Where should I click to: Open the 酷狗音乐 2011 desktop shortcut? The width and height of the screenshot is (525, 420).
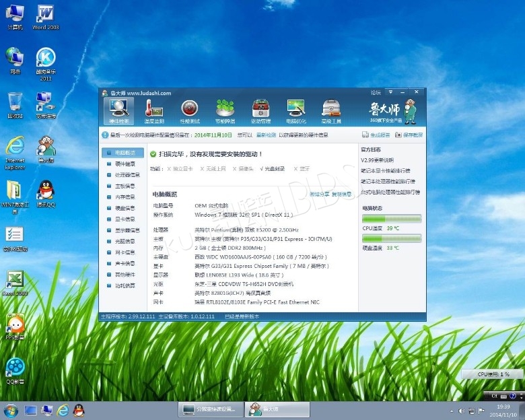coord(46,65)
